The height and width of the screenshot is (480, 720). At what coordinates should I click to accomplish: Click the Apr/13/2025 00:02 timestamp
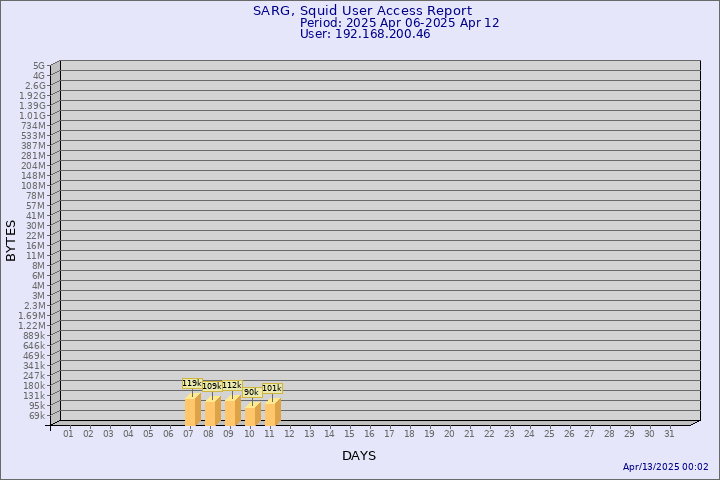tap(665, 467)
